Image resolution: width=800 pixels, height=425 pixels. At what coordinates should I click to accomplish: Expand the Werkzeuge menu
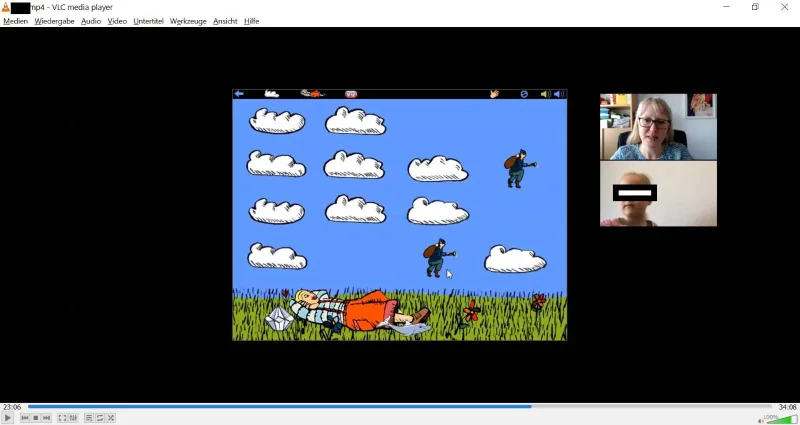coord(188,21)
